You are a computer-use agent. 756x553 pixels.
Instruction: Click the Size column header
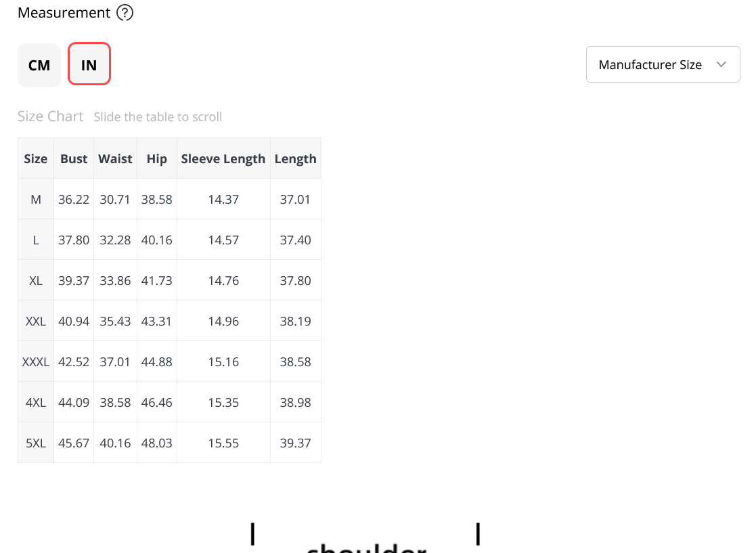(36, 158)
